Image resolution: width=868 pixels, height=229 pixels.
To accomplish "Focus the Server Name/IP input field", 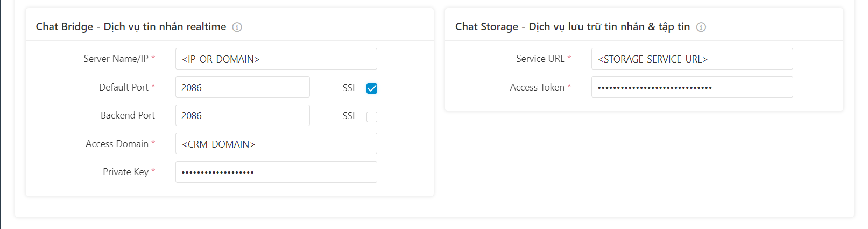I will coord(276,59).
